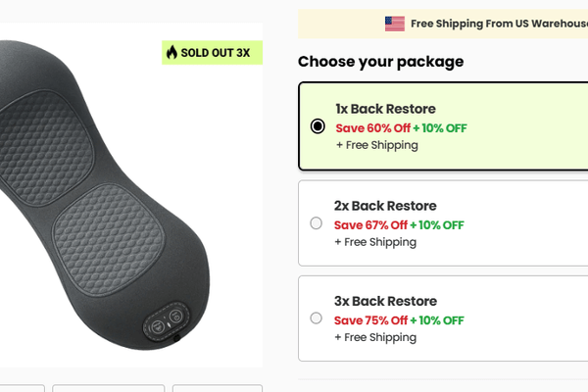The image size is (588, 392).
Task: Click 'Save 67% Off' discount text
Action: tap(370, 224)
